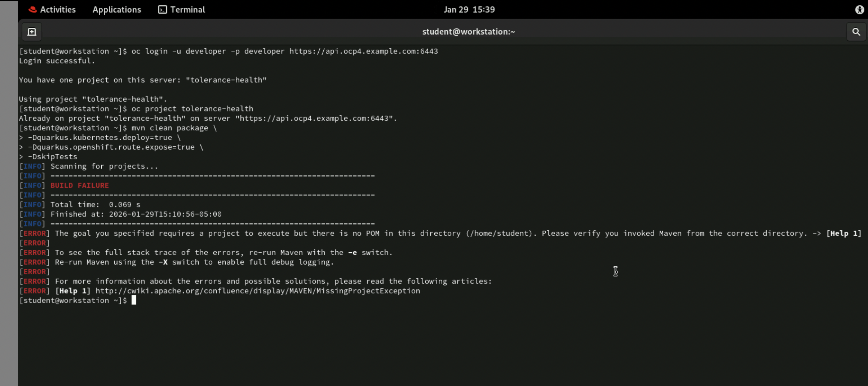Click the terminal prompt cursor block

pos(134,300)
